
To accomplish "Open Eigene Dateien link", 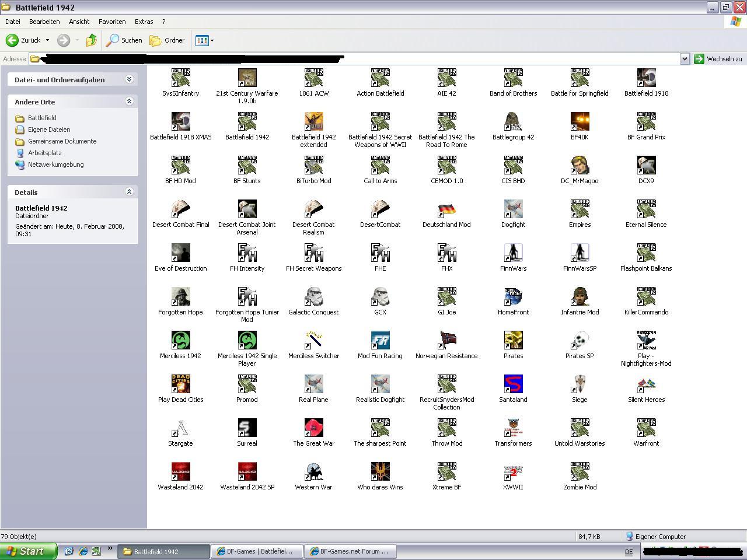I will click(49, 129).
